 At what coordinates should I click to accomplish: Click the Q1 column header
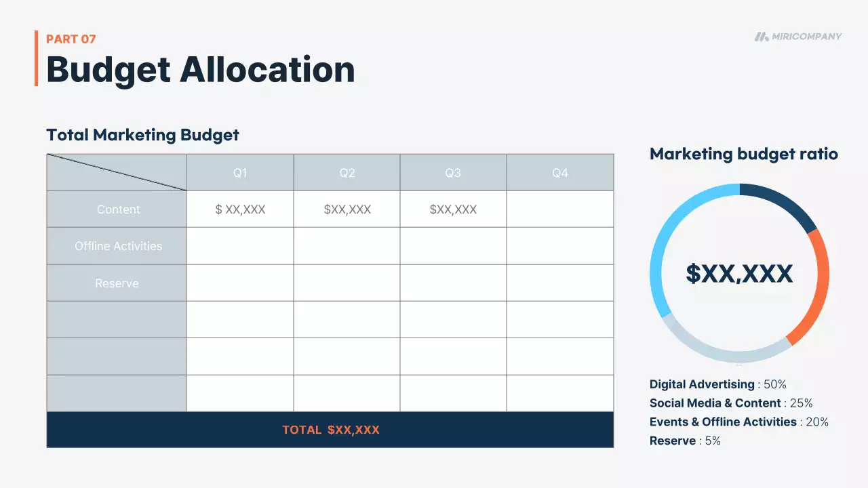240,173
